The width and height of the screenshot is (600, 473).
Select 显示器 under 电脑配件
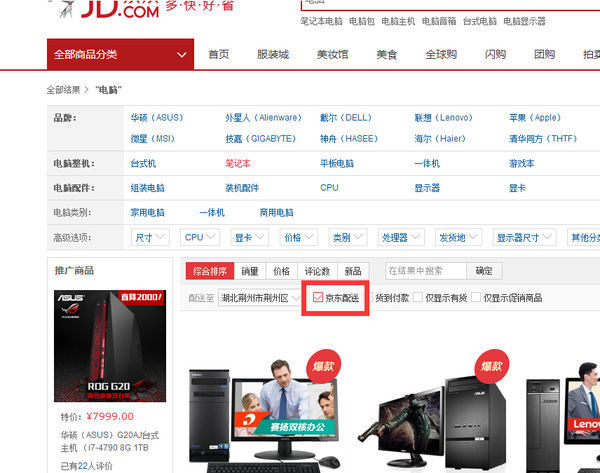427,188
